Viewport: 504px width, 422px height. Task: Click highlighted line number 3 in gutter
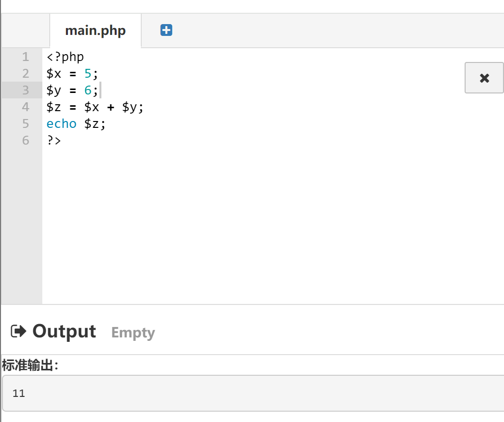pos(26,90)
